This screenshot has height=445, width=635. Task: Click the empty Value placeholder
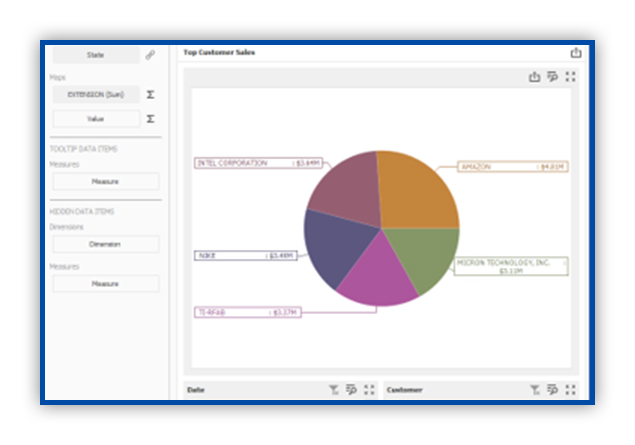[x=96, y=119]
